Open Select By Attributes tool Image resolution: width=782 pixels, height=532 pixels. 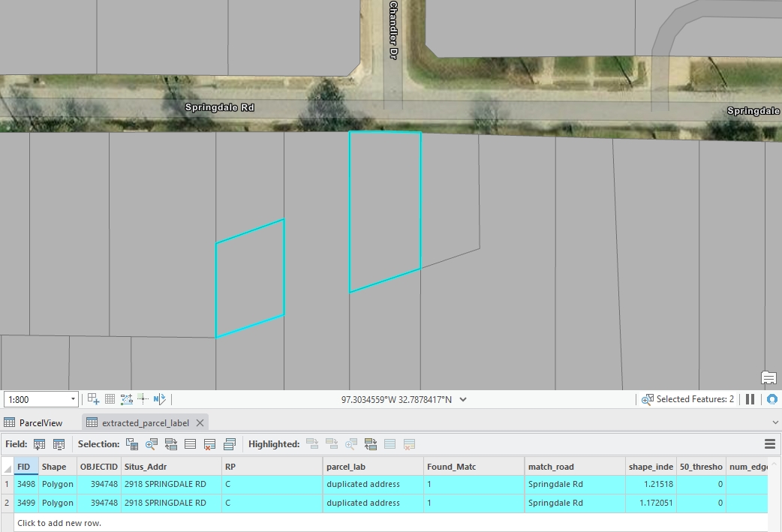tap(132, 444)
